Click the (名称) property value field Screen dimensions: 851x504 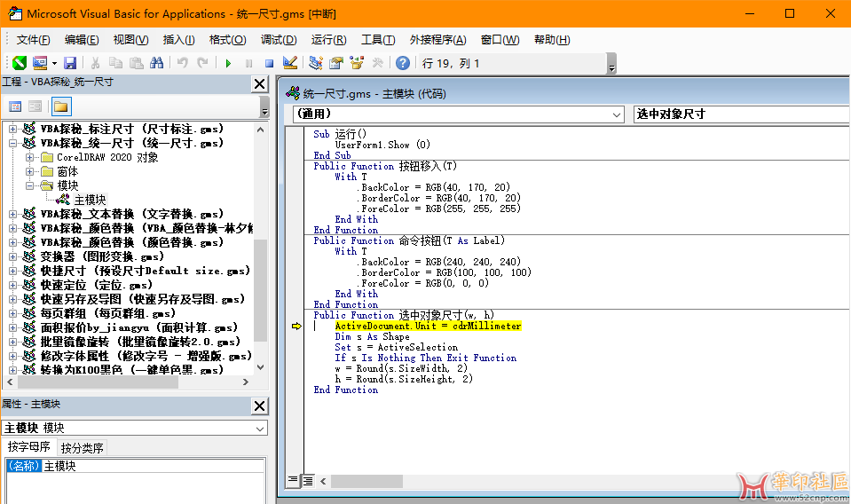pos(153,466)
